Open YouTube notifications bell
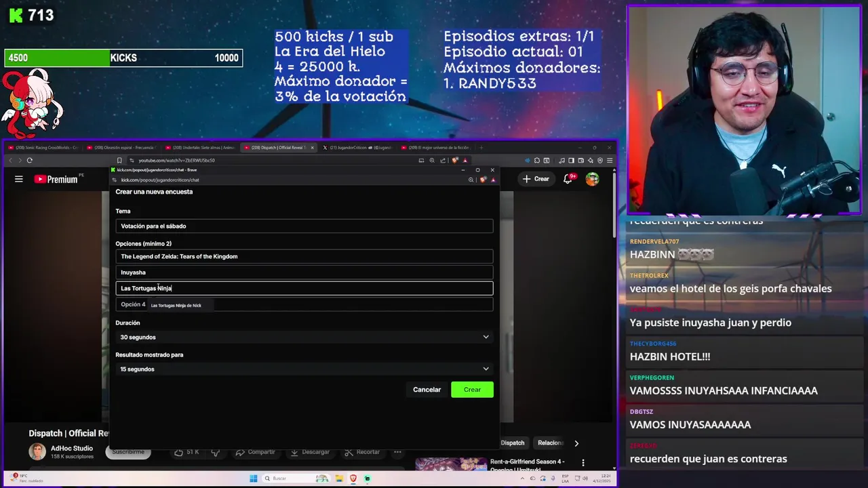The height and width of the screenshot is (488, 868). pyautogui.click(x=568, y=179)
